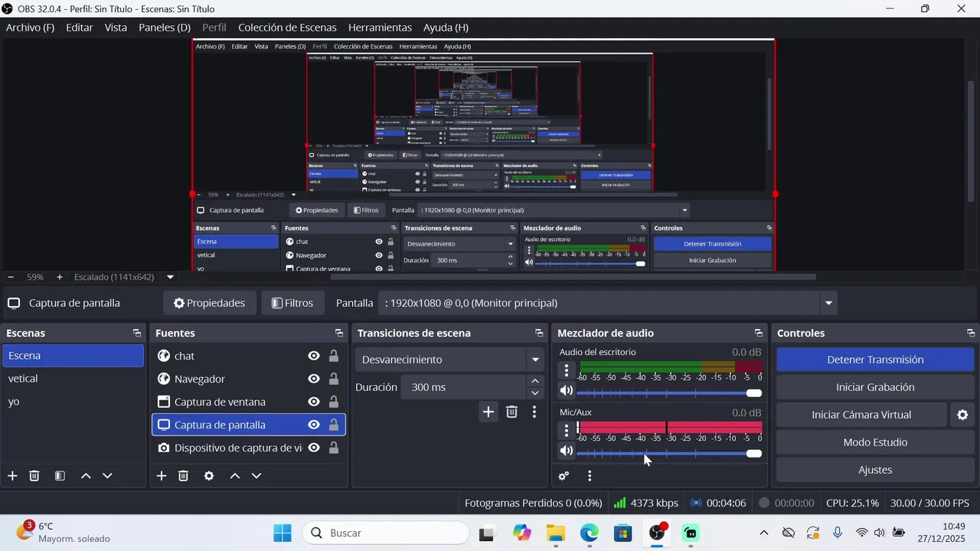Open Paneles (D) menu
The image size is (980, 551).
point(165,28)
